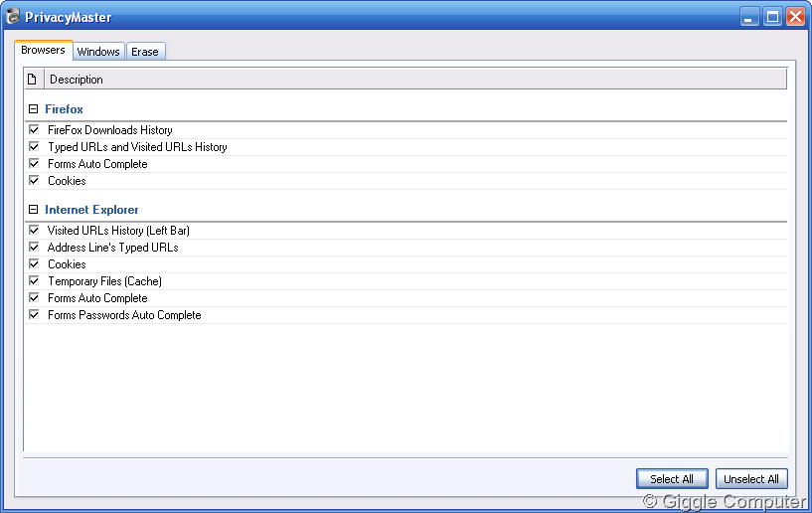The width and height of the screenshot is (812, 513).
Task: Toggle Temporary Files (Cache) checkbox
Action: point(34,280)
